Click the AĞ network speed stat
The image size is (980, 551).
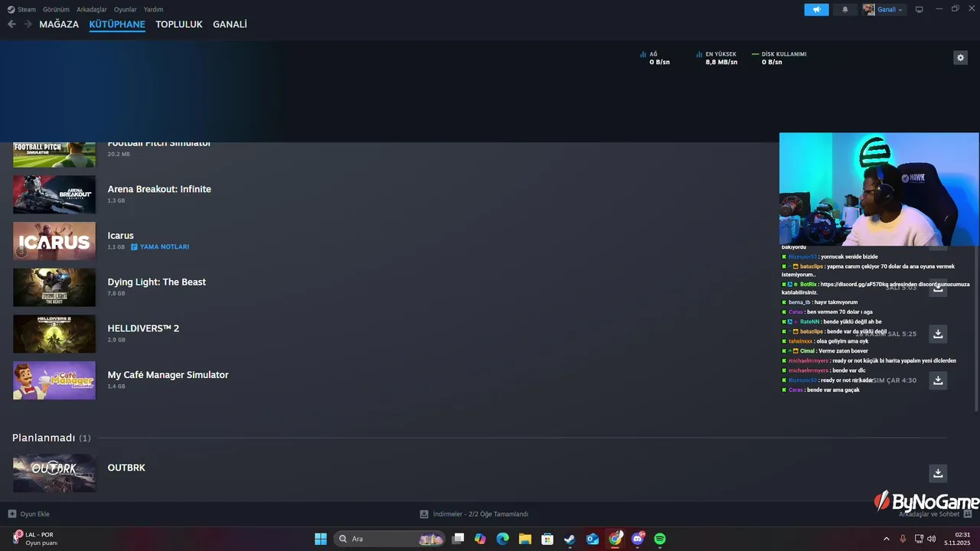[x=655, y=58]
